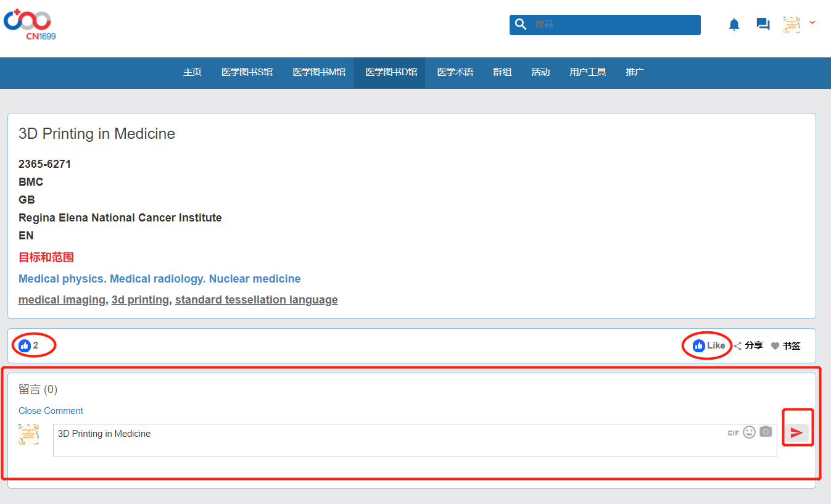Click the Like button
This screenshot has width=831, height=504.
tap(709, 345)
